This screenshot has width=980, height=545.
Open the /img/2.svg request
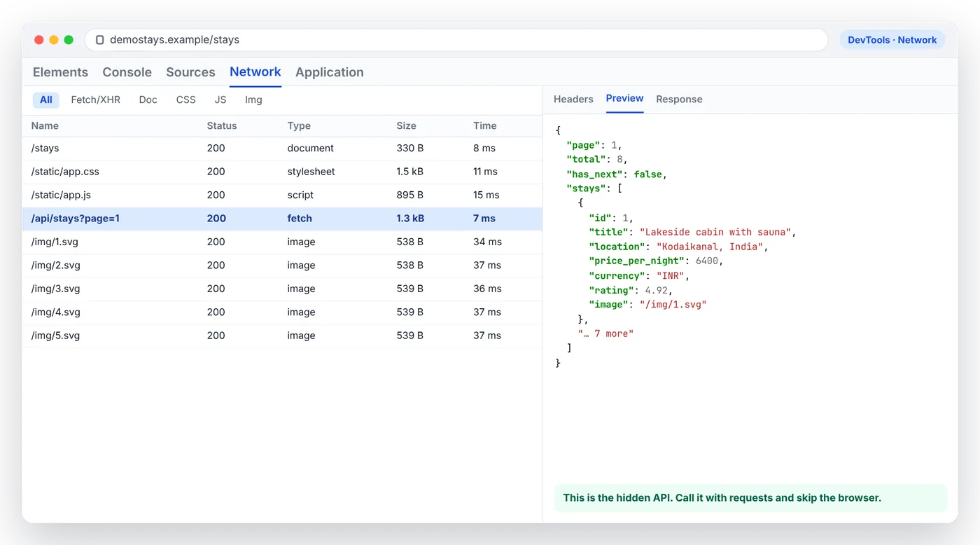282,265
